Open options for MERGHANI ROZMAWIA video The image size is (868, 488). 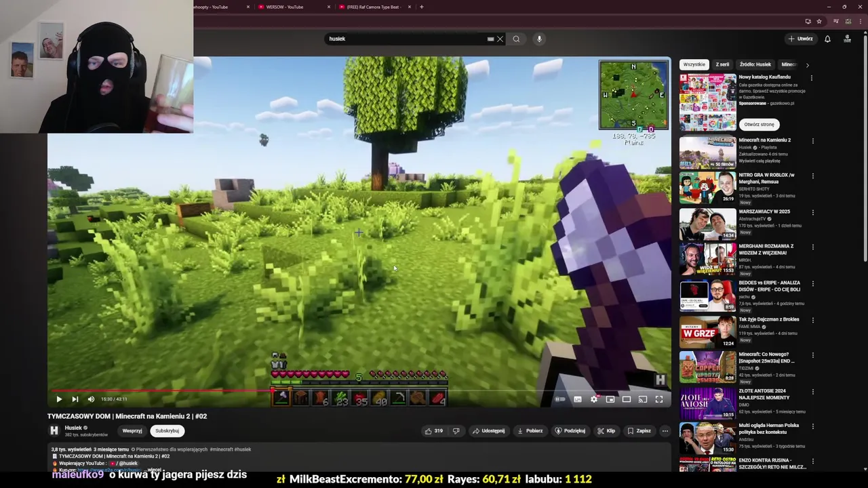(x=812, y=247)
